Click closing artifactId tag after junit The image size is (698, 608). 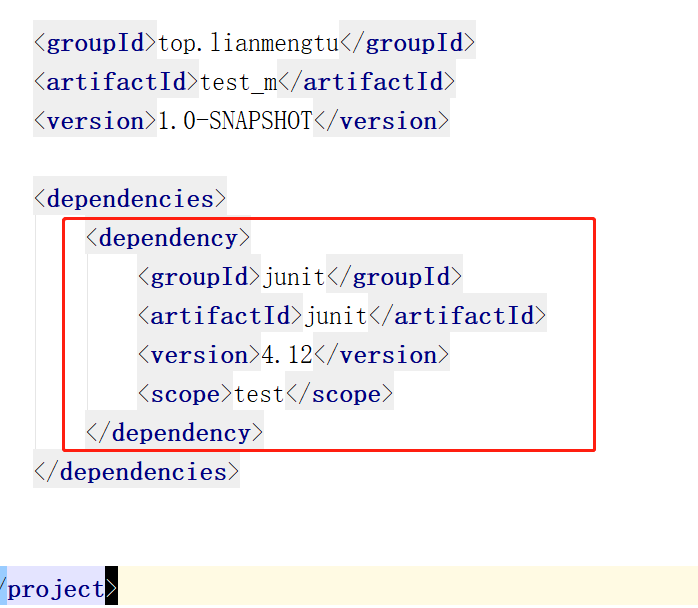[458, 316]
